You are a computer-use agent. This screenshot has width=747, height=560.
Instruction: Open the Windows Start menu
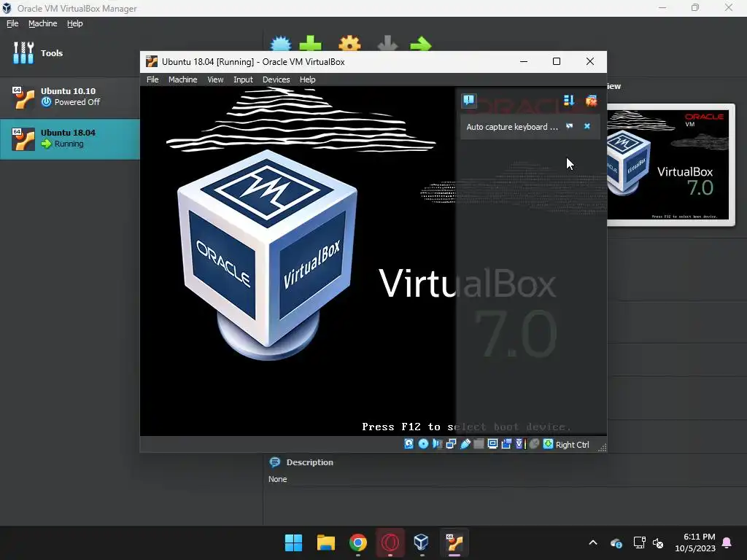click(x=293, y=542)
